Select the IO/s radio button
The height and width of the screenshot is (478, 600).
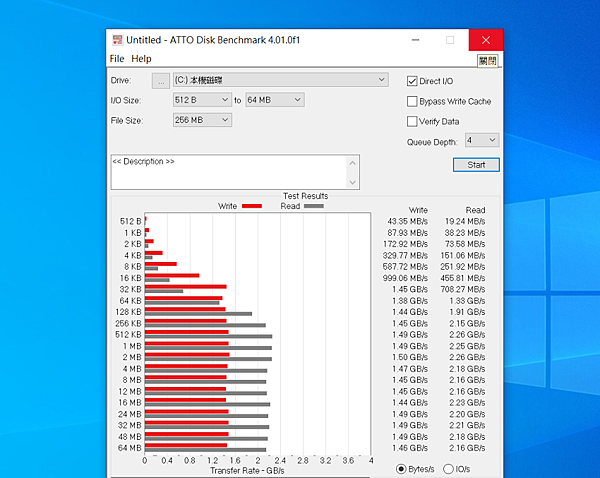pos(448,469)
